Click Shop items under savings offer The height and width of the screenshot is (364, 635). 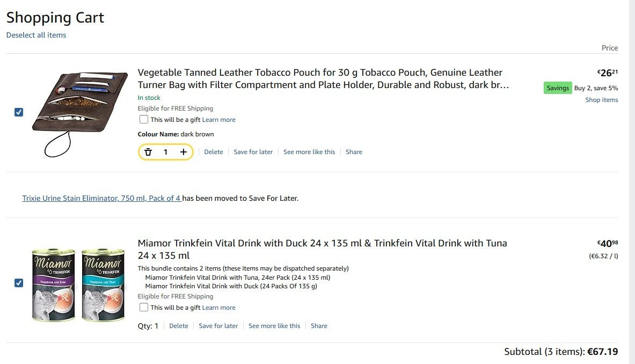pos(602,100)
